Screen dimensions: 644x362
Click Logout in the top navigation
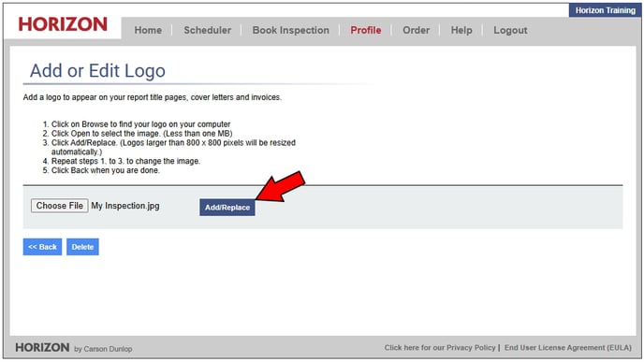[x=510, y=30]
